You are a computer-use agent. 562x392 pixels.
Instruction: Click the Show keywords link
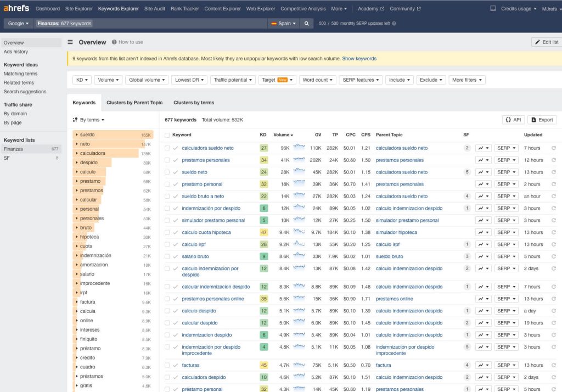359,59
